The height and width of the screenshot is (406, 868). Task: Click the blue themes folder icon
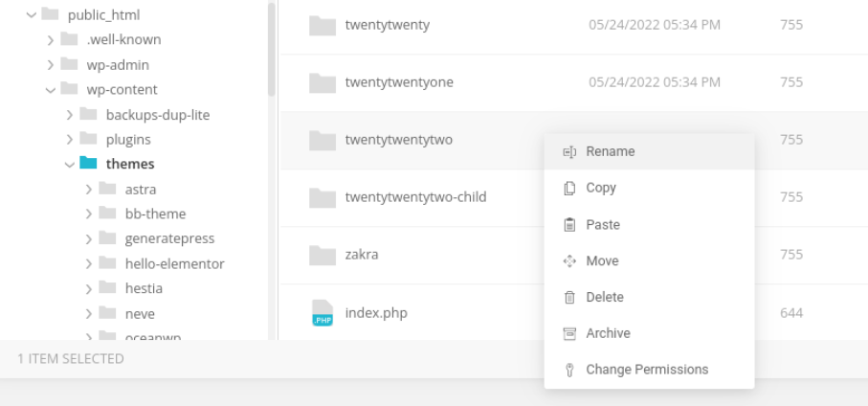pos(88,163)
